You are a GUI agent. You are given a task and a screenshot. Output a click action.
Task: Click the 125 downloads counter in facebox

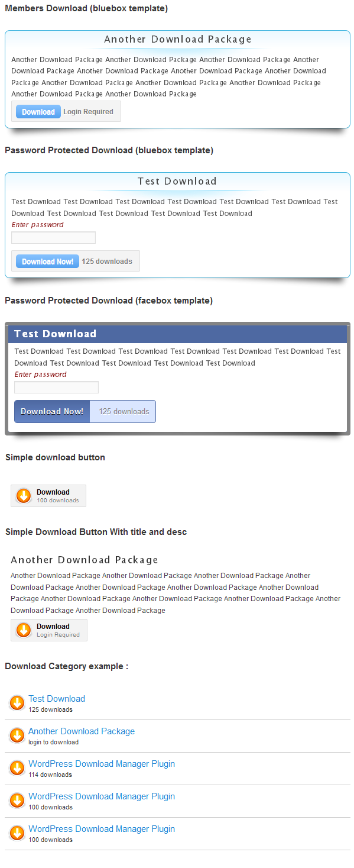[124, 411]
